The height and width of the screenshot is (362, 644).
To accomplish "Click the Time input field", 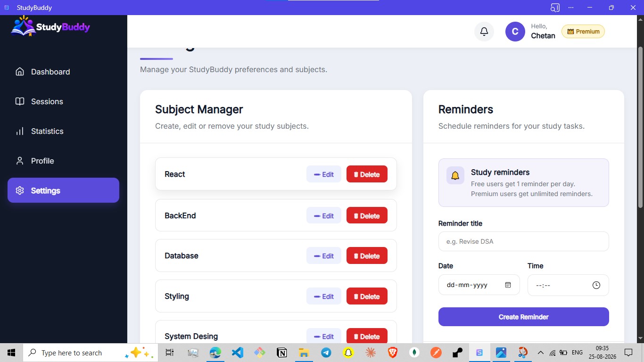I will (568, 285).
